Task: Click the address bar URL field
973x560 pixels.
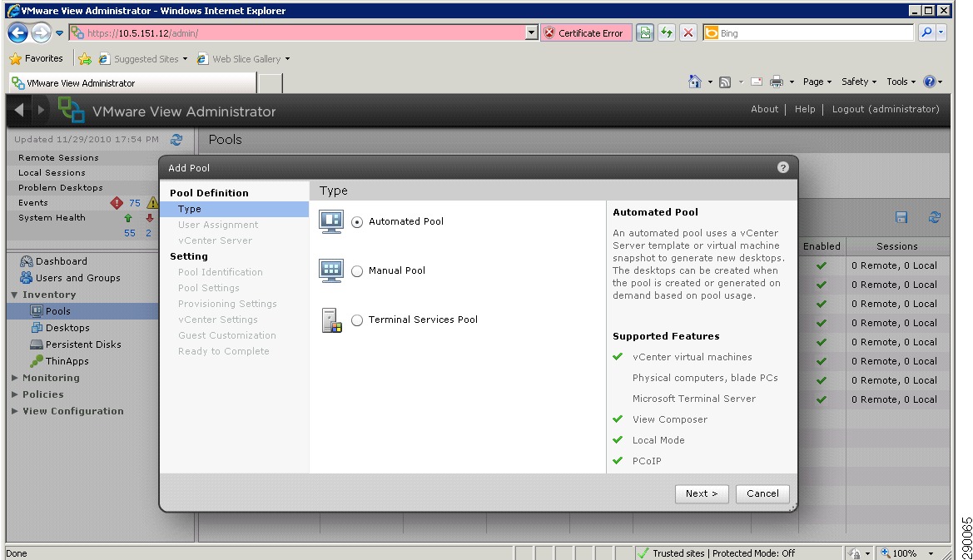Action: [298, 33]
